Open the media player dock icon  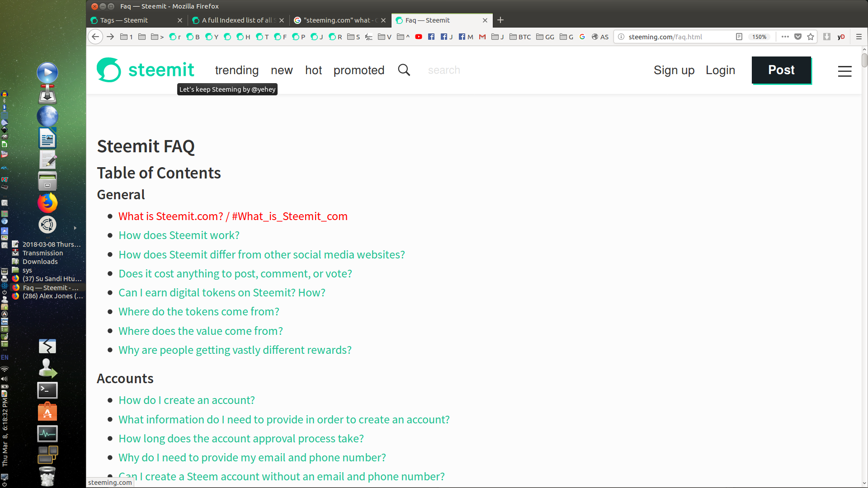47,73
